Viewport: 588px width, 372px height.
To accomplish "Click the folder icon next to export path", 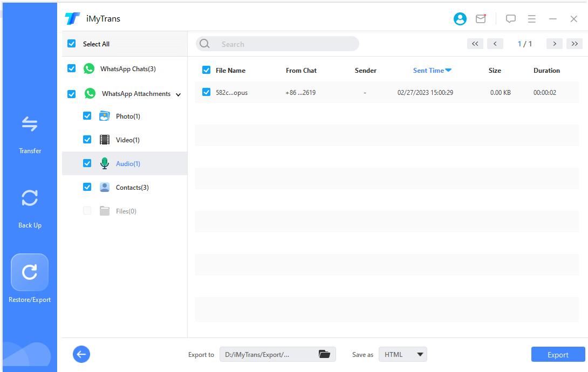I will click(324, 354).
